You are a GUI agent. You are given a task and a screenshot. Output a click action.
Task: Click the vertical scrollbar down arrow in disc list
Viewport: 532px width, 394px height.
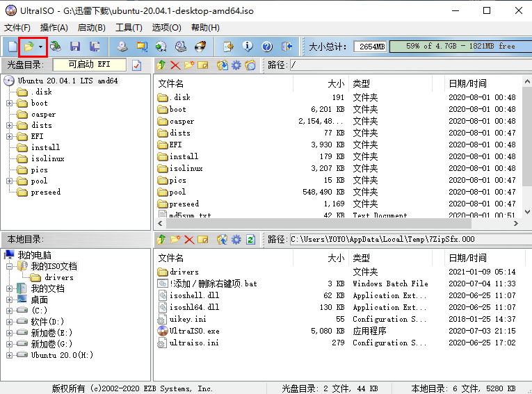click(x=527, y=212)
